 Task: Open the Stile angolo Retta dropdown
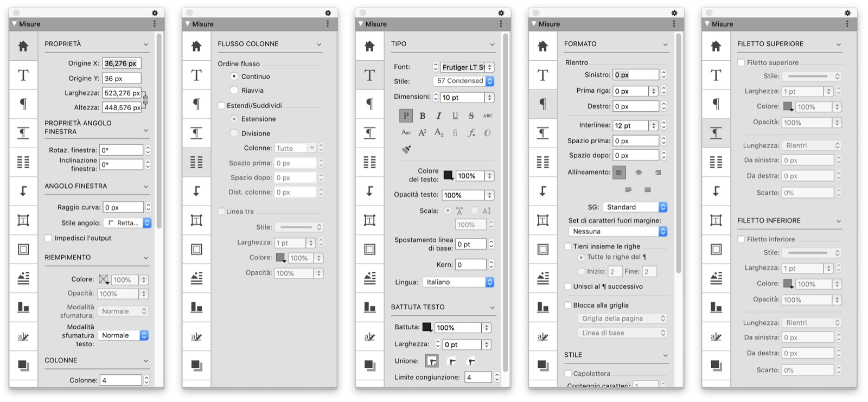(x=127, y=223)
